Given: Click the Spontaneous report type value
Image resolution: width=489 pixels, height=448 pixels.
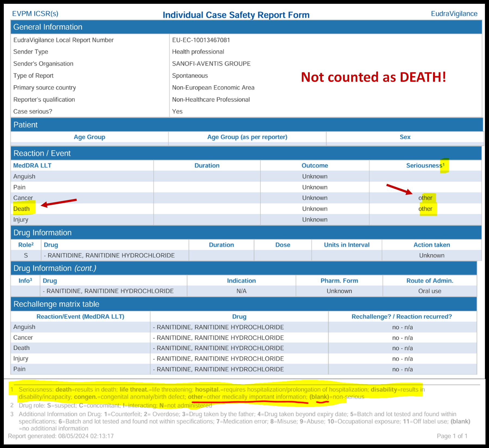Looking at the screenshot, I should click(190, 76).
